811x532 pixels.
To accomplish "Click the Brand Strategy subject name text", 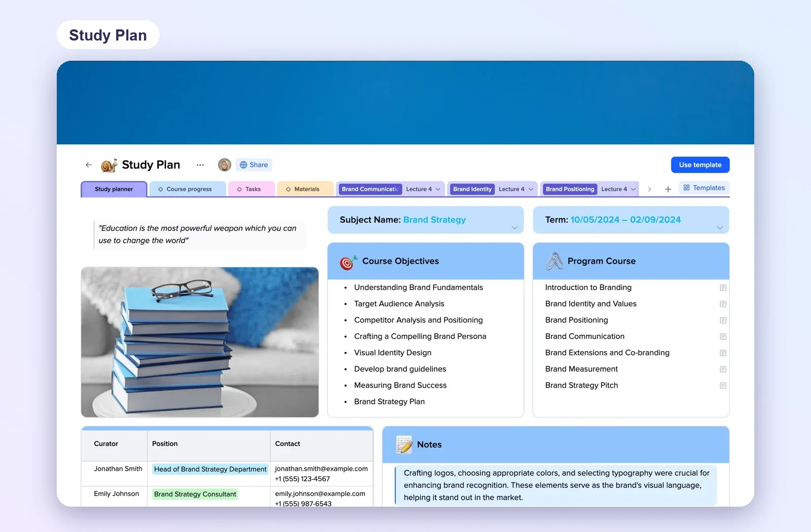I will coord(434,220).
